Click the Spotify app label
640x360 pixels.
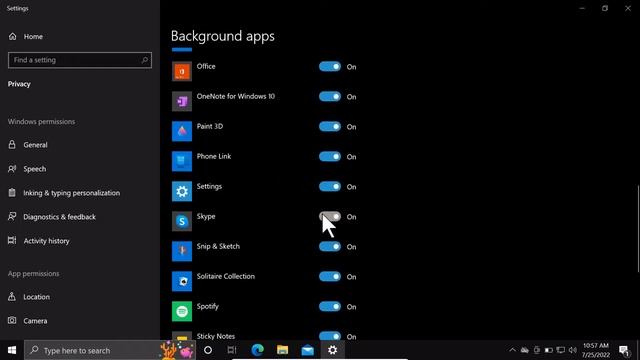click(208, 307)
